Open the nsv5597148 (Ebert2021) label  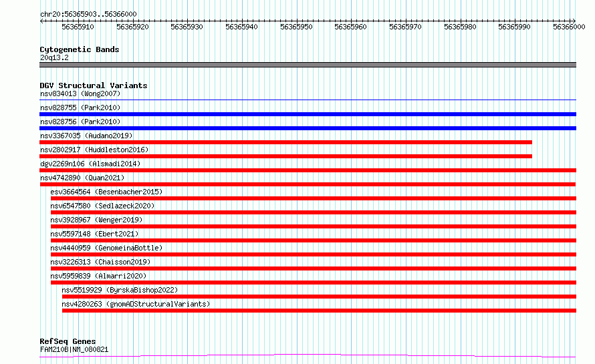[x=94, y=234]
